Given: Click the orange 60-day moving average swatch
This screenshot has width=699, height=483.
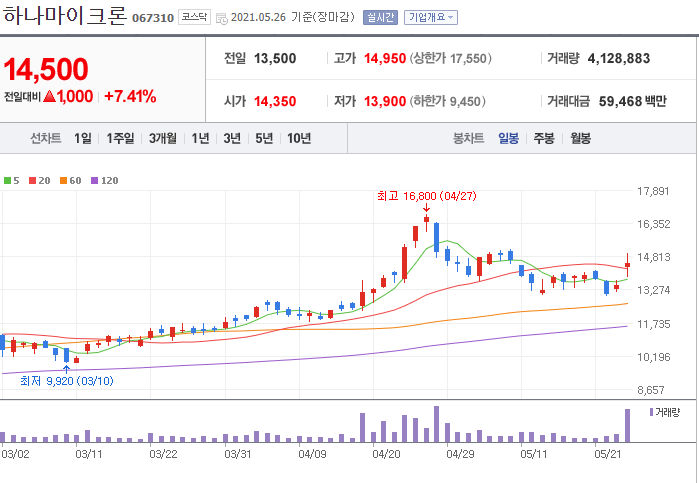Looking at the screenshot, I should (63, 181).
